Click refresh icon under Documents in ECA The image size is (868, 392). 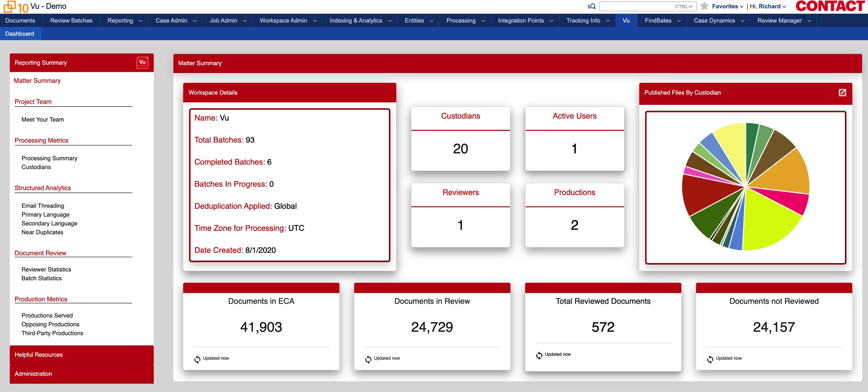pyautogui.click(x=197, y=359)
